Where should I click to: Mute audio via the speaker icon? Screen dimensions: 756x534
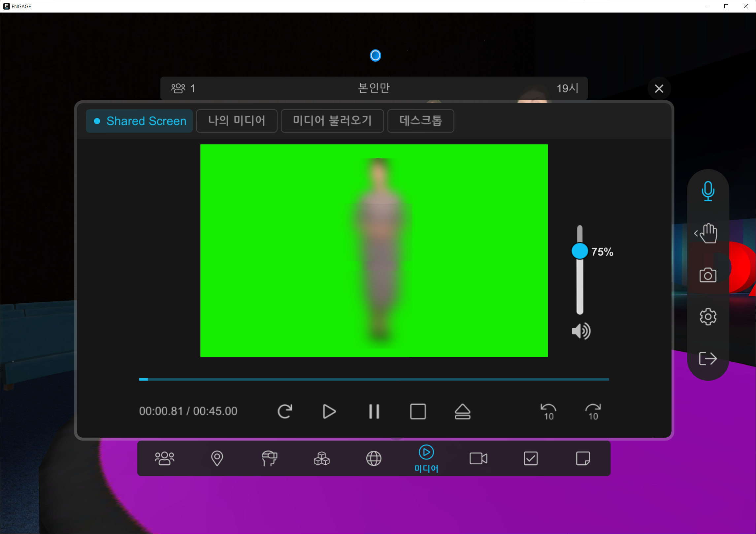pos(581,331)
